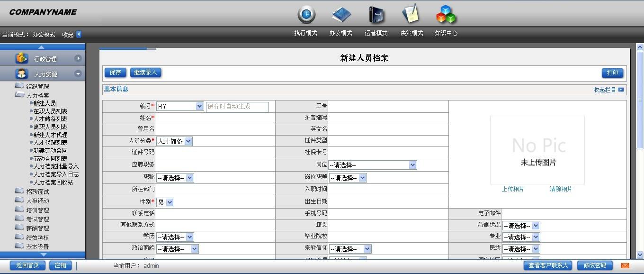Viewport: 644px width, 274px height.
Task: Open the 岗位 selection dropdown
Action: coord(373,165)
